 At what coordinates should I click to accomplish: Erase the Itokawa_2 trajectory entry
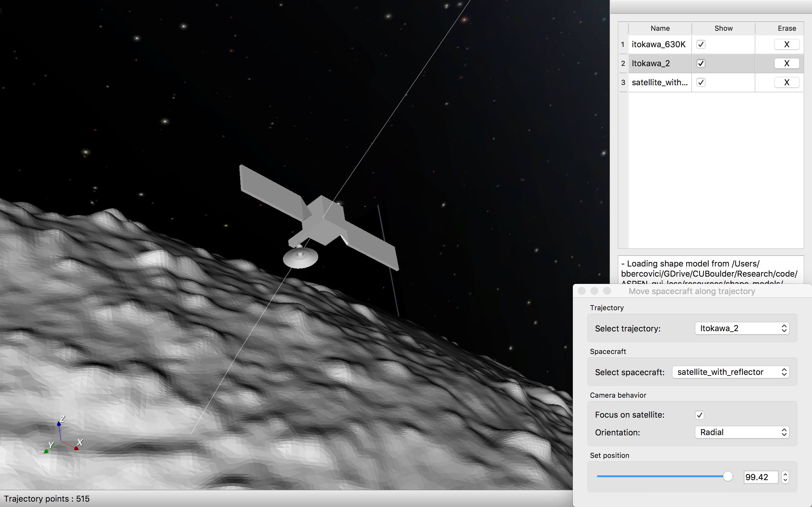click(x=786, y=63)
